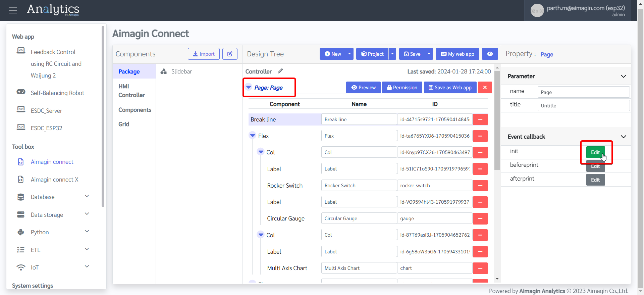Delete the page with red X button

(x=485, y=88)
